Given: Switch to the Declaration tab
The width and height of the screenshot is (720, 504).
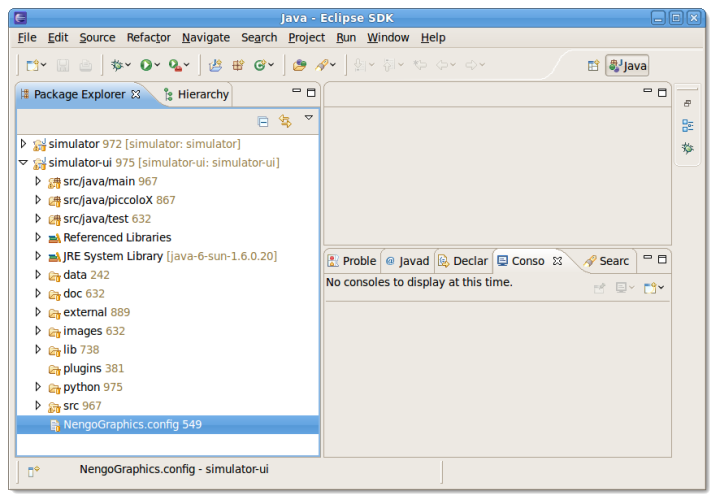Looking at the screenshot, I should point(463,261).
